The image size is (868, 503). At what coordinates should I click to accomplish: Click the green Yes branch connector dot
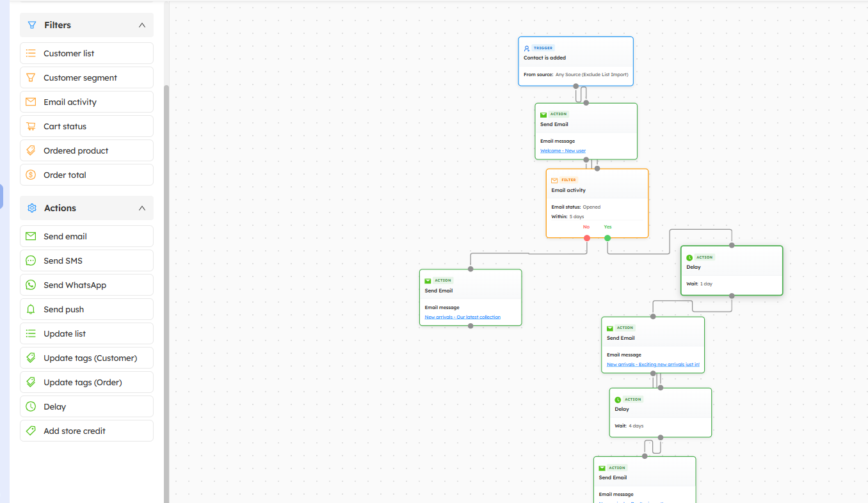pos(607,238)
